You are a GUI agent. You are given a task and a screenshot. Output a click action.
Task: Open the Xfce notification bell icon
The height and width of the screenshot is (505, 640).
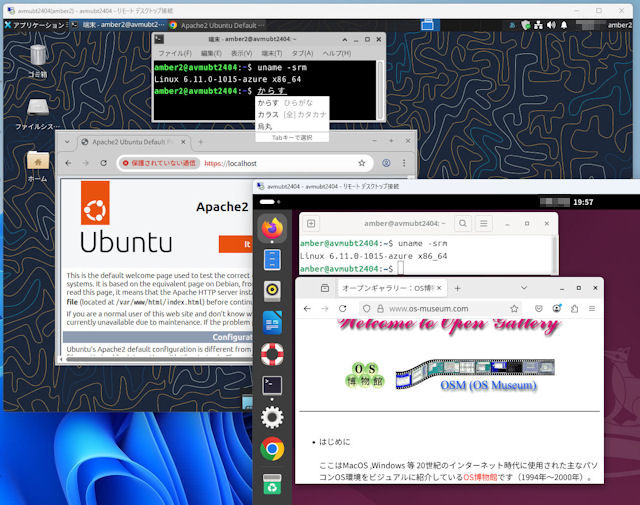[x=564, y=25]
